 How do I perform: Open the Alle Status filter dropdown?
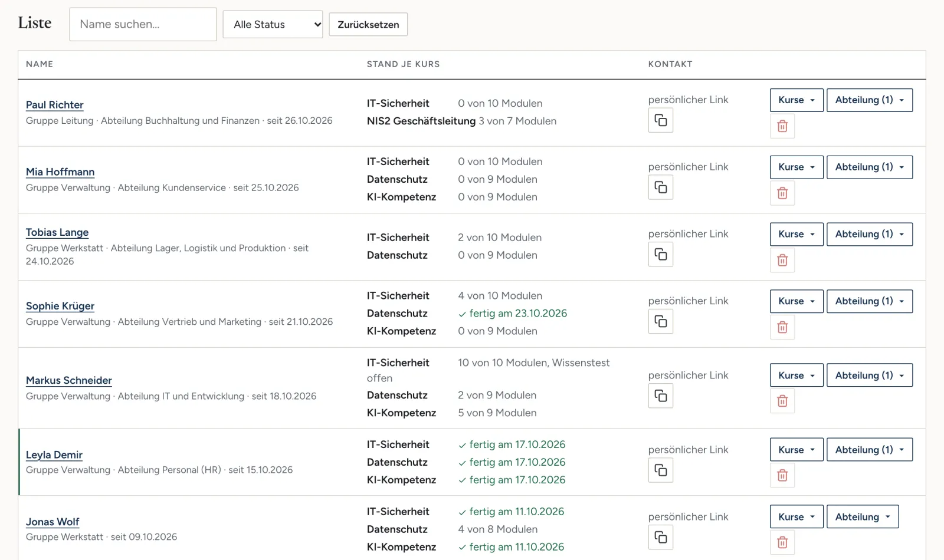tap(273, 24)
